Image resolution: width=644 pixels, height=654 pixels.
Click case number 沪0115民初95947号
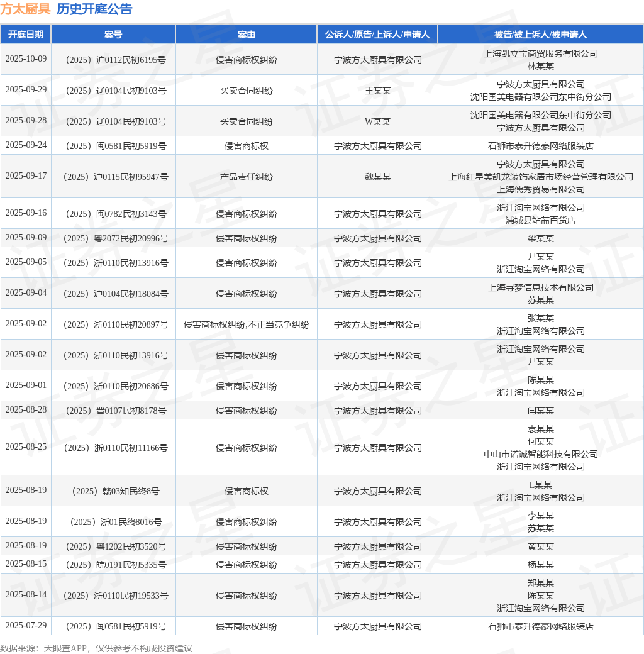(116, 177)
